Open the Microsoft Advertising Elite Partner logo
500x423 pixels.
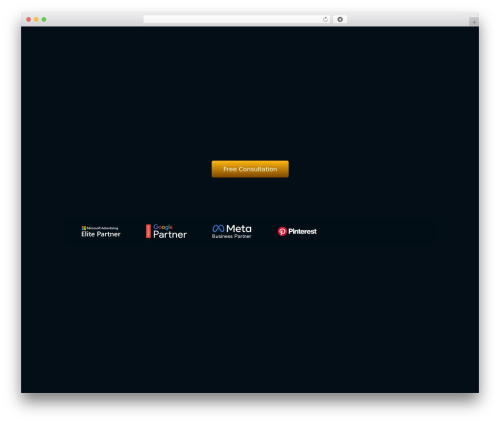coord(101,231)
